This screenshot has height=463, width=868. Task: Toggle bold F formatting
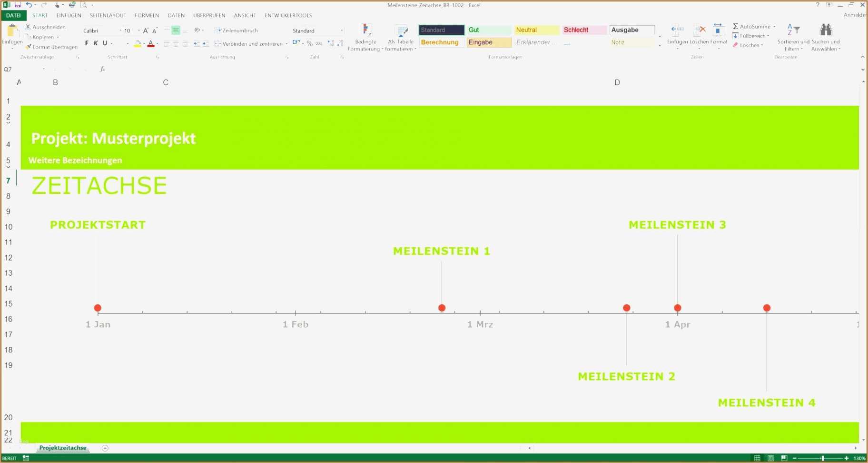[x=87, y=43]
